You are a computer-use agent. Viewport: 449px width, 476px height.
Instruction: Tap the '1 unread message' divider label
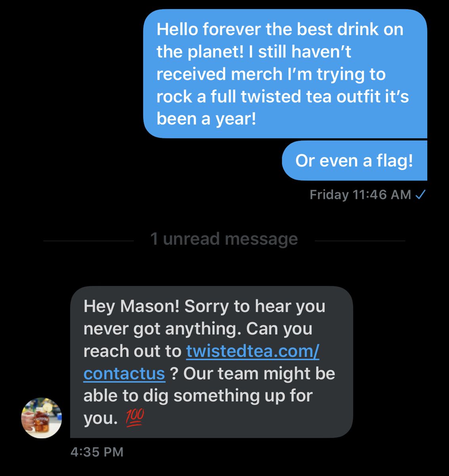224,239
